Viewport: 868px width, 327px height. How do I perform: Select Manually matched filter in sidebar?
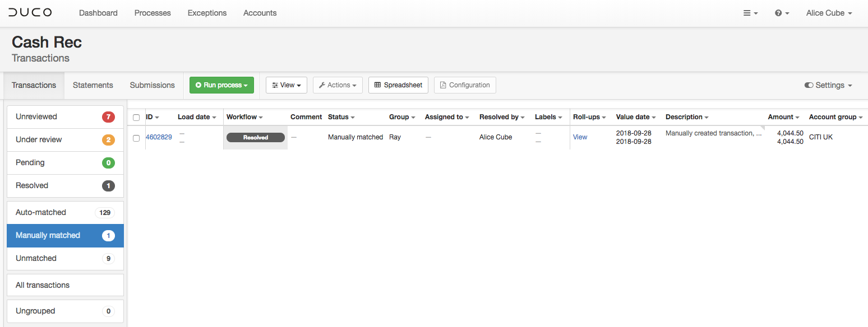click(65, 236)
